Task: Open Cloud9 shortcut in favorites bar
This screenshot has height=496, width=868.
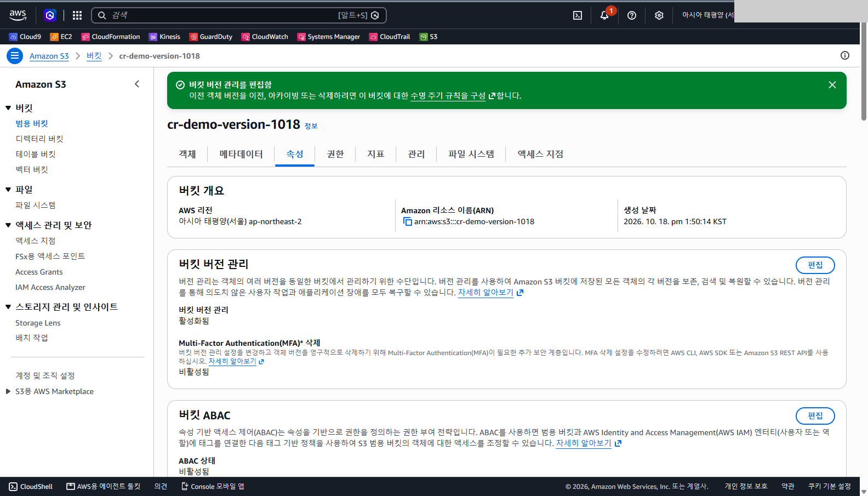Action: [25, 37]
